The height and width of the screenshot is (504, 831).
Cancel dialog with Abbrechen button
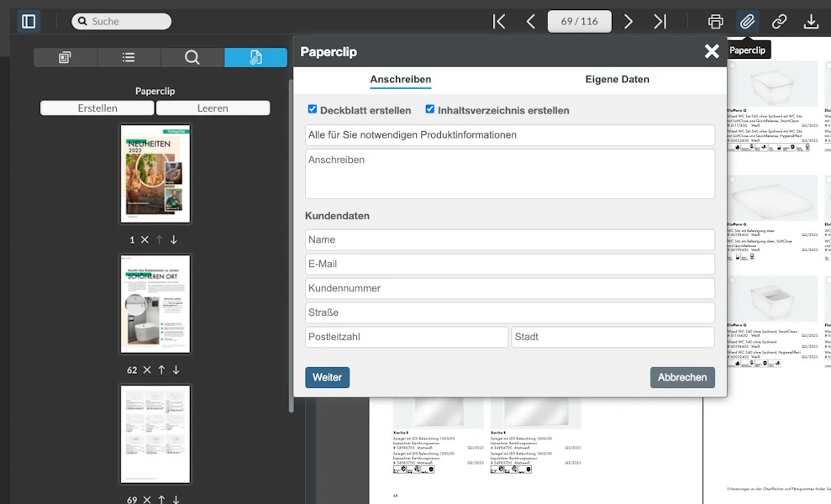coord(682,377)
